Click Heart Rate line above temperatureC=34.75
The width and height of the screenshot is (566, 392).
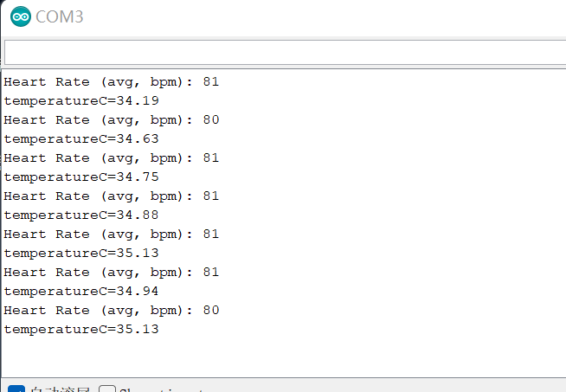[x=112, y=158]
